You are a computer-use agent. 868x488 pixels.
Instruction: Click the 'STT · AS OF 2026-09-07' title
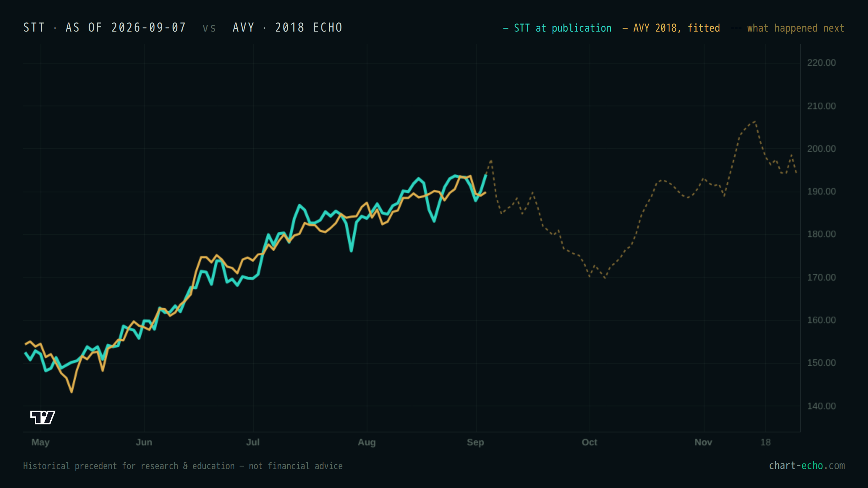(105, 28)
